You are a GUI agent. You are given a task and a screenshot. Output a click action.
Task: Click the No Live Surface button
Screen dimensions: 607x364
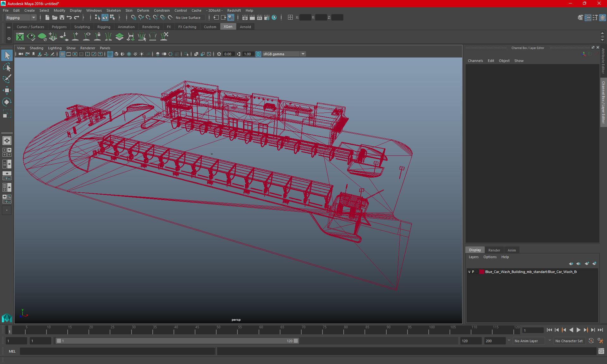188,18
